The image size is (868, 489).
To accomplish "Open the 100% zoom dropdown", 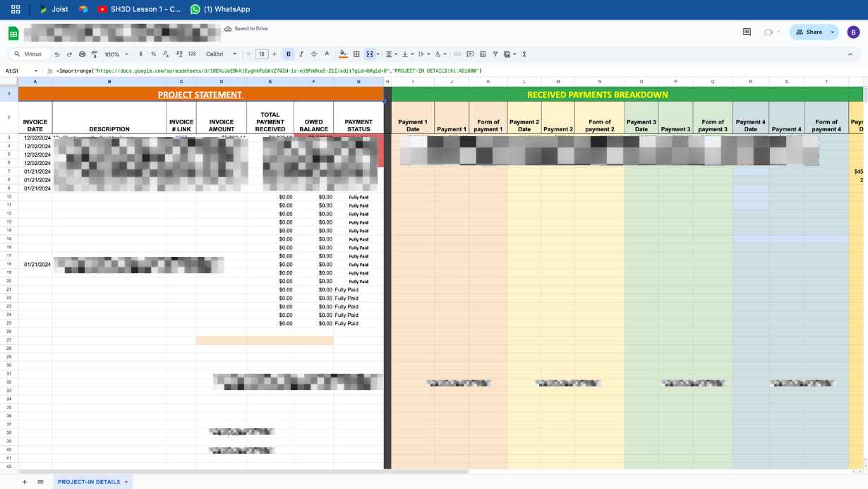I will pyautogui.click(x=116, y=54).
